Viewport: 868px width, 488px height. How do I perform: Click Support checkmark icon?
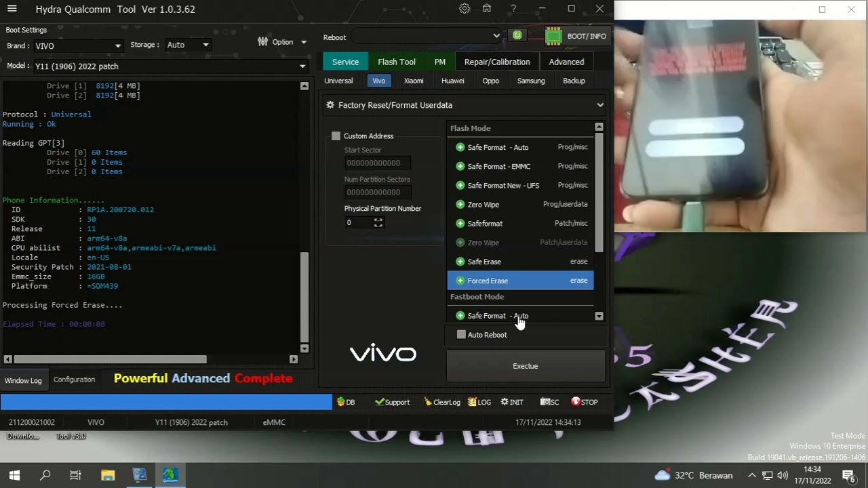392,402
